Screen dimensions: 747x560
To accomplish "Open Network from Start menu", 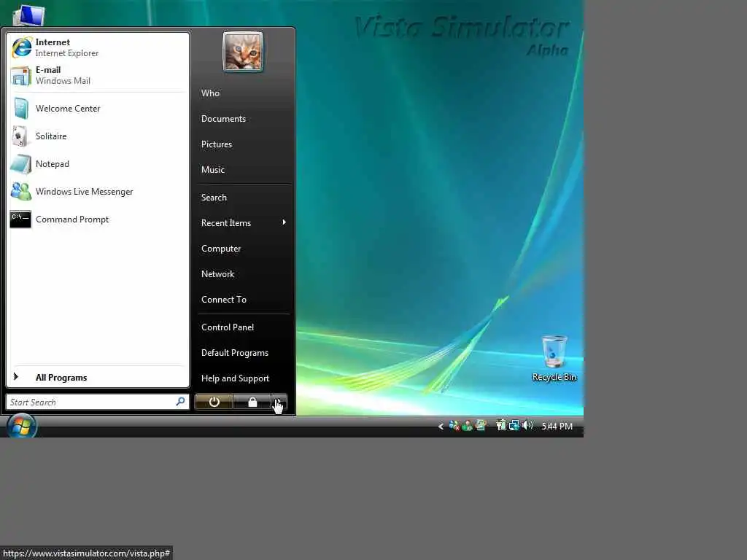I will (x=217, y=274).
